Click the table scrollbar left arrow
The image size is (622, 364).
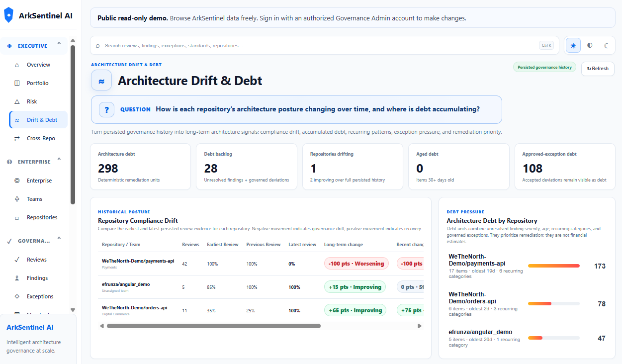point(102,326)
